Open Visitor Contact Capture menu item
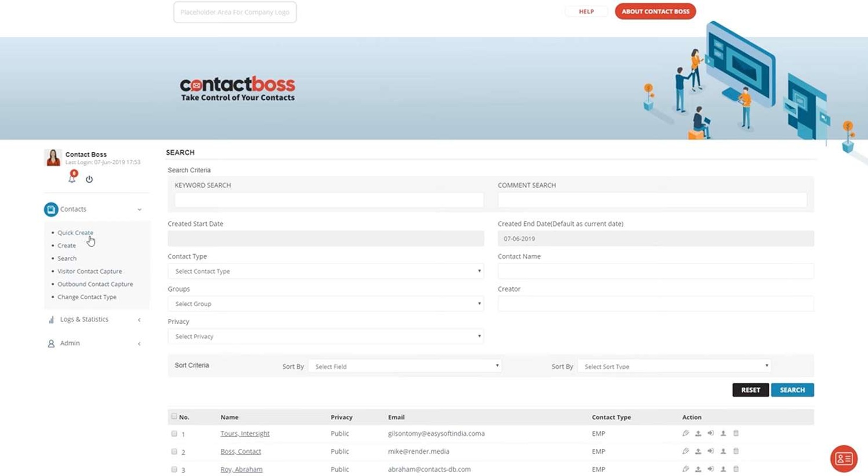This screenshot has height=476, width=868. [x=90, y=272]
